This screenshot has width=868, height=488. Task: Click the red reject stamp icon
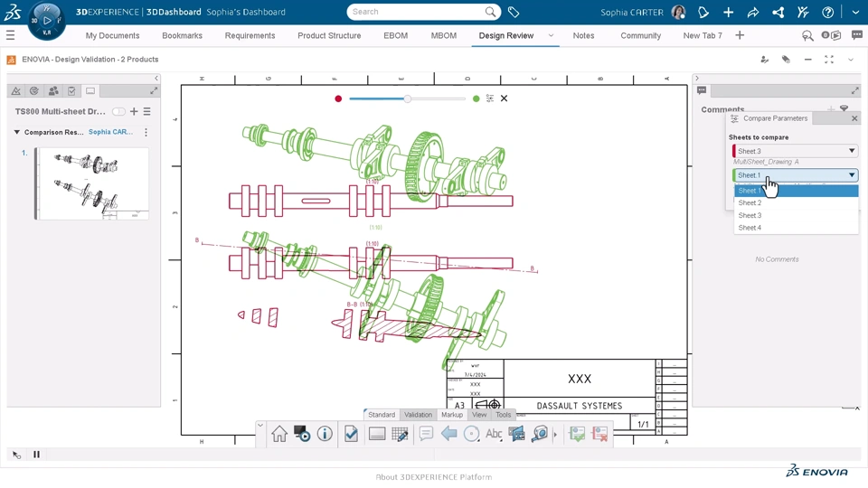click(599, 434)
